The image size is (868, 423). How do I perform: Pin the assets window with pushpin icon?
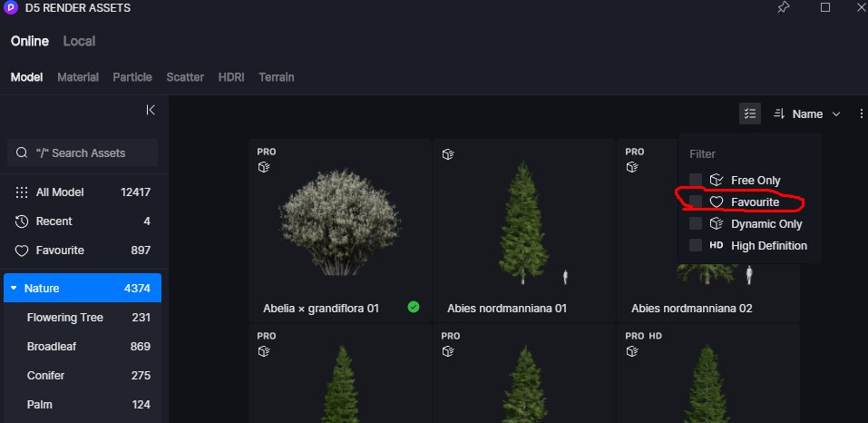click(x=784, y=7)
